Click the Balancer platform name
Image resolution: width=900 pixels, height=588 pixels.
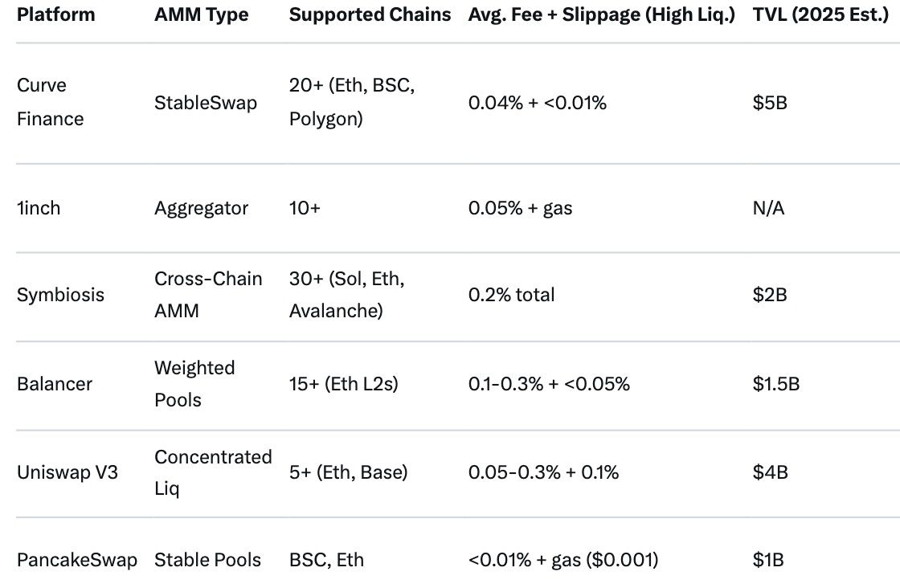click(x=54, y=383)
